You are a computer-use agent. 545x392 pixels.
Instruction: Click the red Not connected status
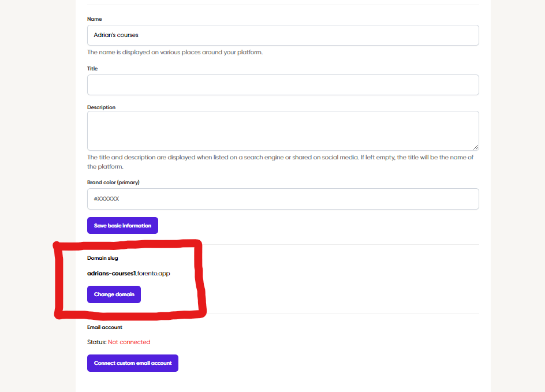tap(129, 342)
